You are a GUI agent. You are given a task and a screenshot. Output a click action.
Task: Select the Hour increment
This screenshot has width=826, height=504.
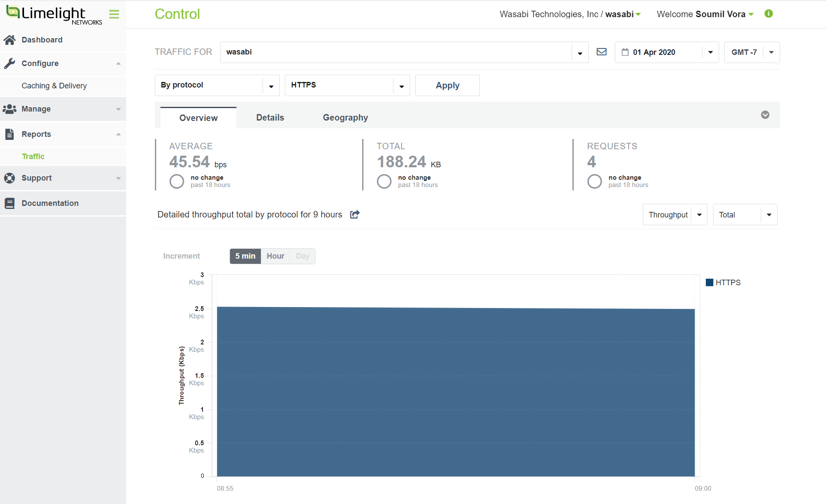[x=275, y=256]
